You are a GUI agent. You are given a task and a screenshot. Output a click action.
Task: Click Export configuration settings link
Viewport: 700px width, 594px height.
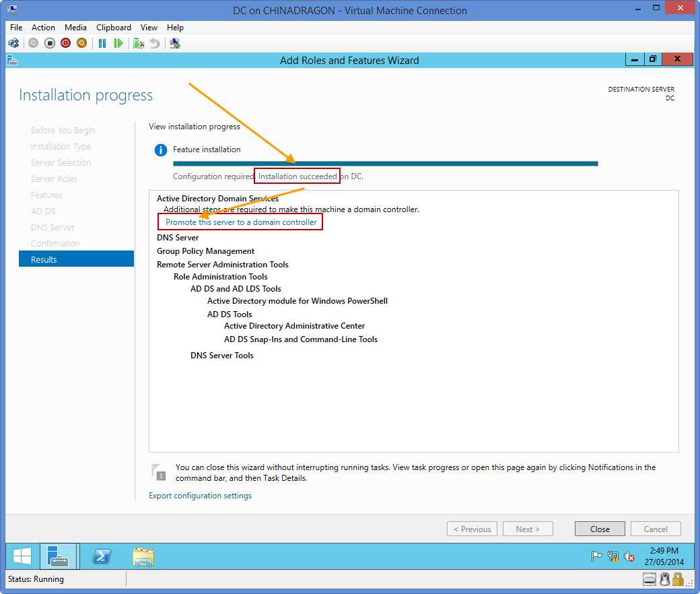(200, 496)
